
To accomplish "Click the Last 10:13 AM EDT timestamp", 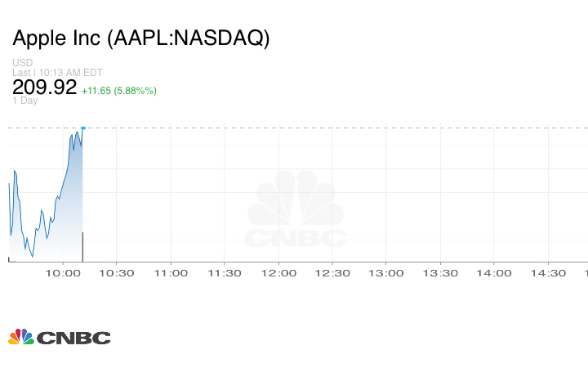I will [58, 72].
